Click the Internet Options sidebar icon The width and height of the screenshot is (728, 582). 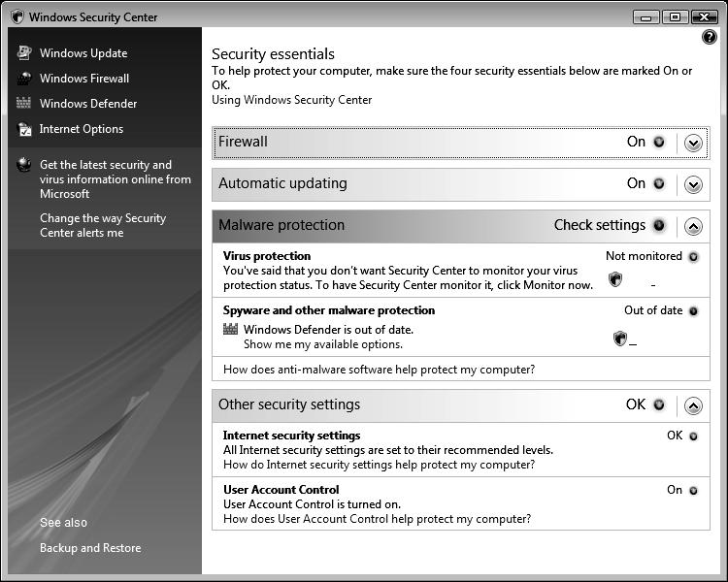(x=24, y=129)
